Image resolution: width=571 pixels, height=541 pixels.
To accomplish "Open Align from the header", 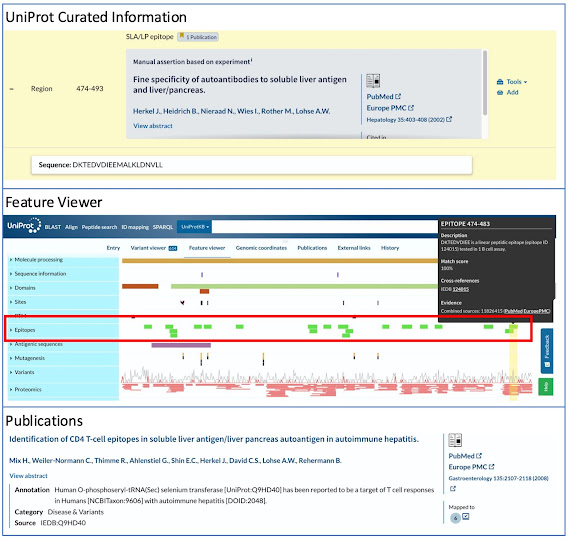I will [x=71, y=227].
